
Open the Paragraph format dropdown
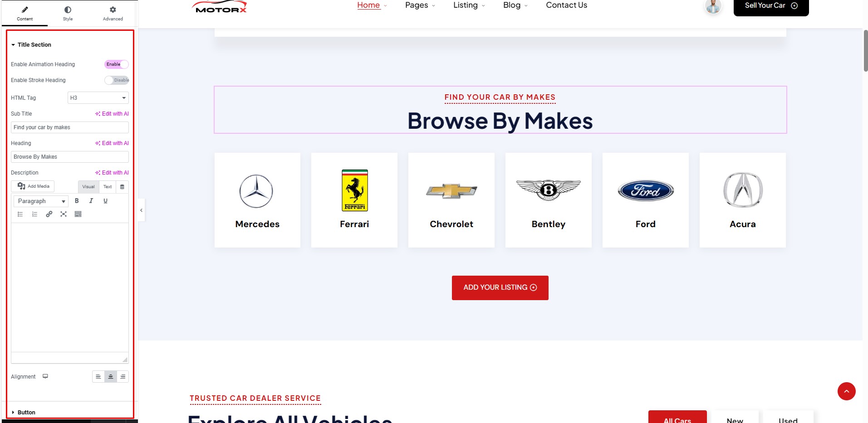coord(41,201)
